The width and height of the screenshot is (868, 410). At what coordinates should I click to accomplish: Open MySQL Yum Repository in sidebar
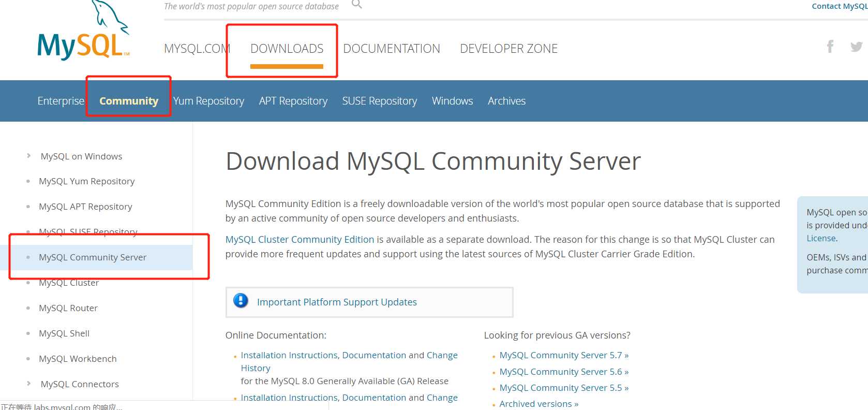tap(87, 181)
